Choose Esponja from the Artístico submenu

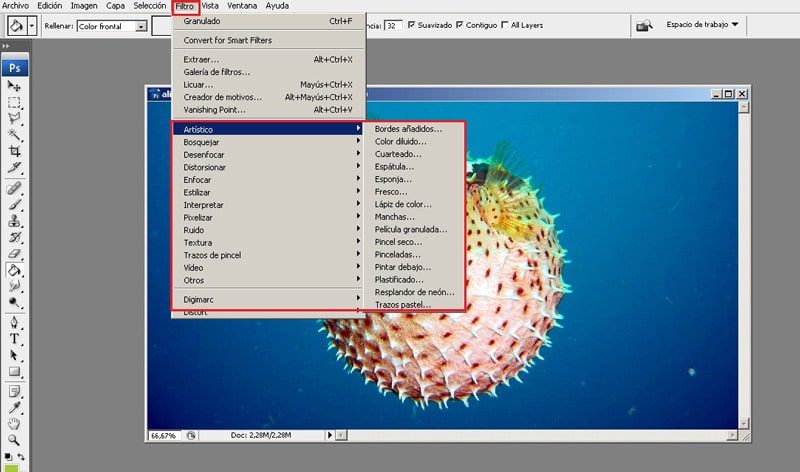tap(393, 179)
